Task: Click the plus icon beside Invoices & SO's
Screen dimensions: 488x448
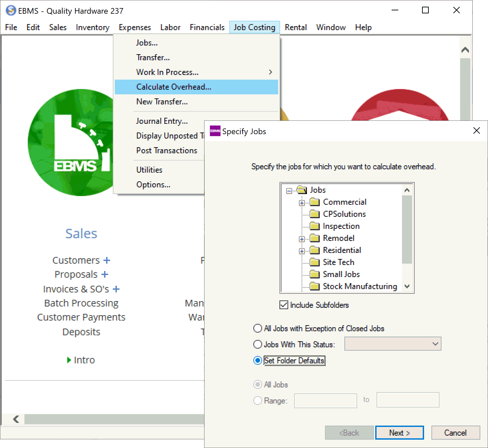Action: point(116,289)
